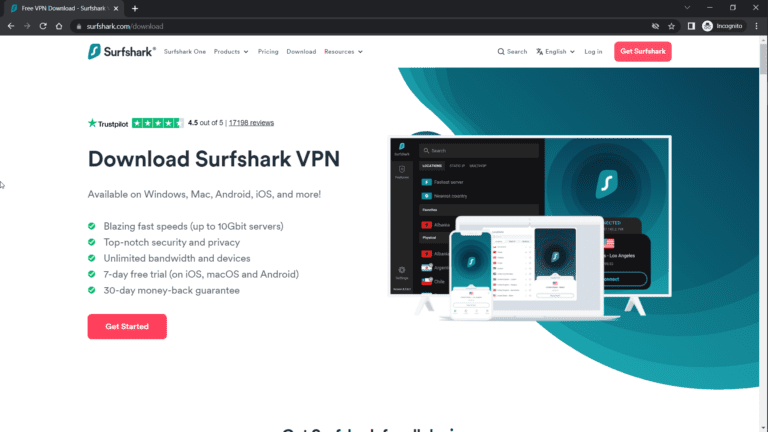
Task: Open Chrome three-dot menu
Action: tap(756, 26)
